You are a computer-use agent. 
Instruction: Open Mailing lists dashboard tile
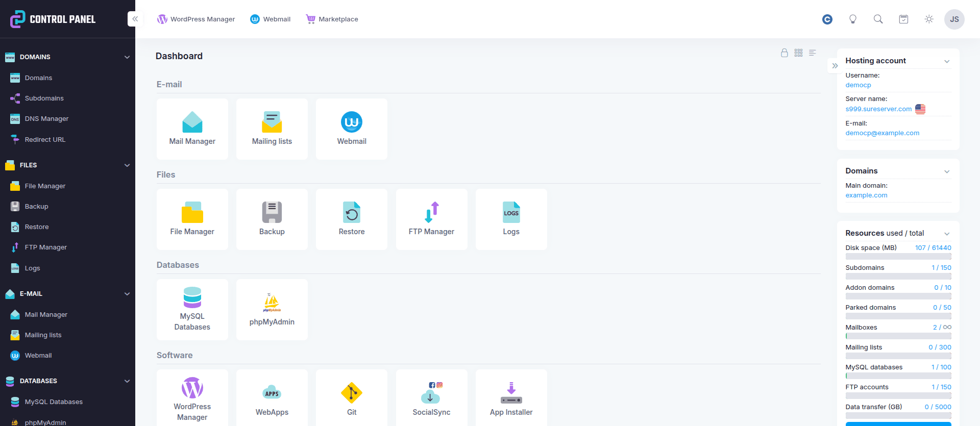point(272,129)
